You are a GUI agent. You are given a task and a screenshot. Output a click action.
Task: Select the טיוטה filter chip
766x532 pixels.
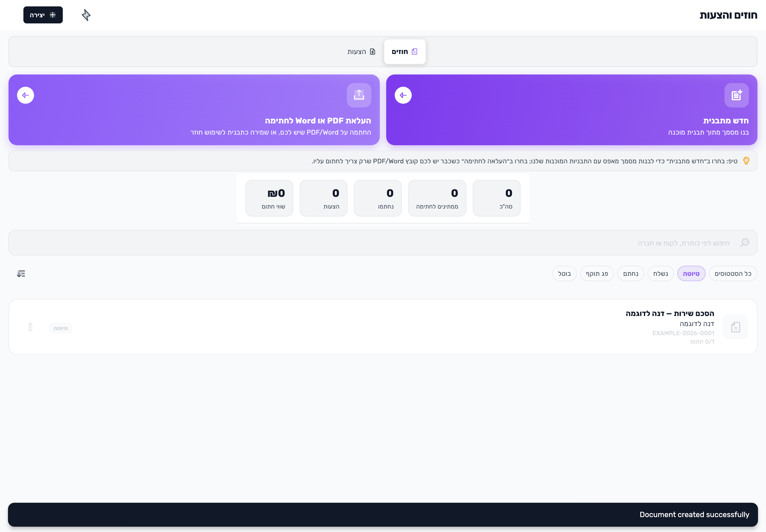691,274
